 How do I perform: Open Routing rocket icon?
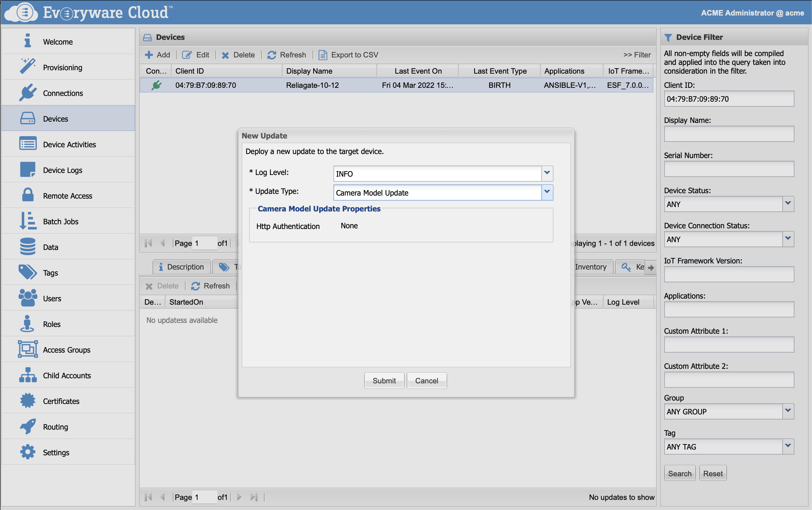(28, 426)
